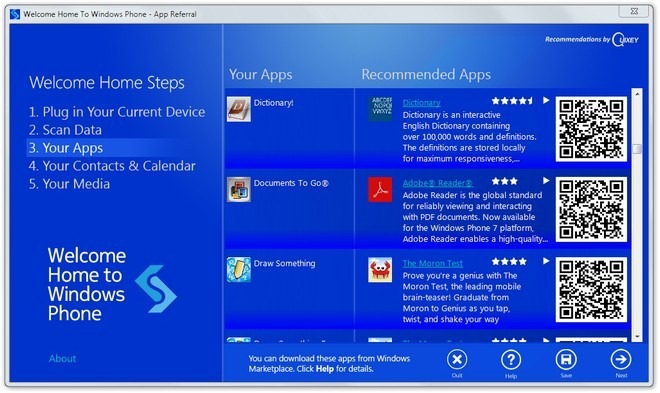This screenshot has width=660, height=393.
Task: Click the scrollbar up arrow of the app list
Action: [x=637, y=94]
